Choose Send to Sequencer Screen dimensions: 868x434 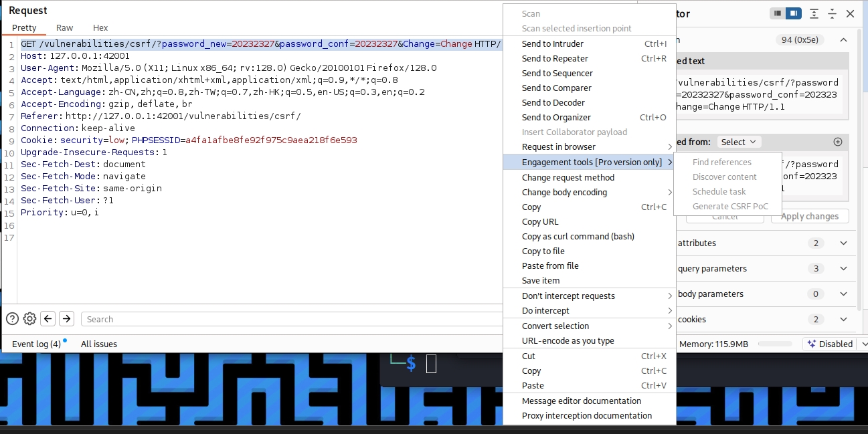point(589,74)
